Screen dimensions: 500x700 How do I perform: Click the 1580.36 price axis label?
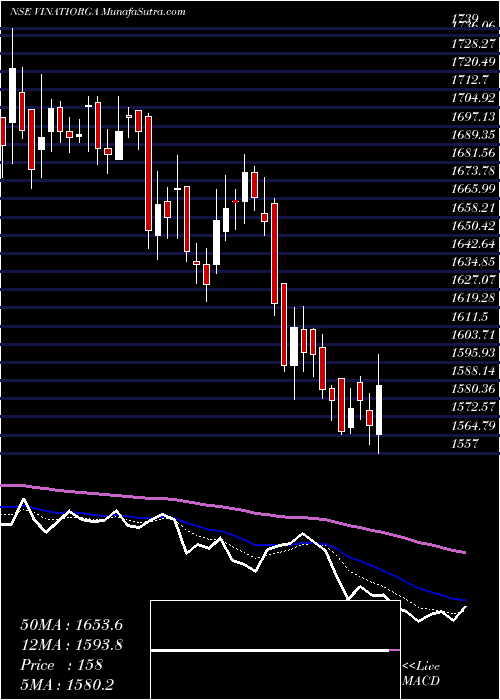474,389
